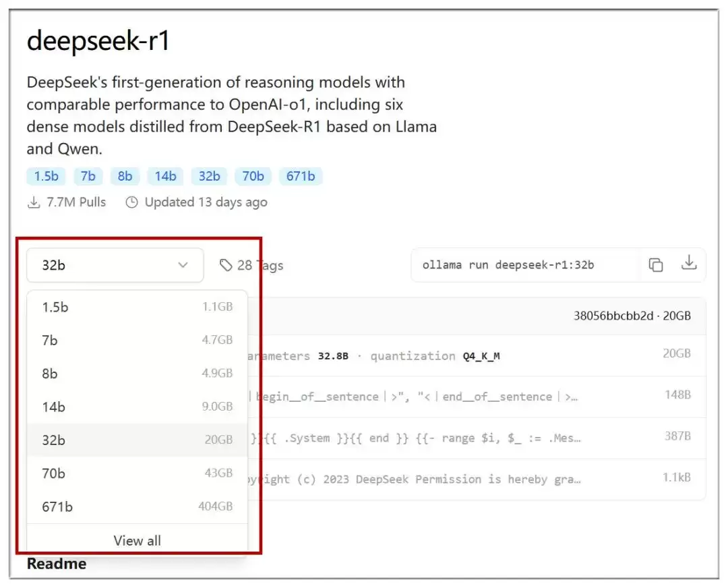This screenshot has height=588, width=728.
Task: Copy the ollama run command using copy icon
Action: pyautogui.click(x=656, y=265)
